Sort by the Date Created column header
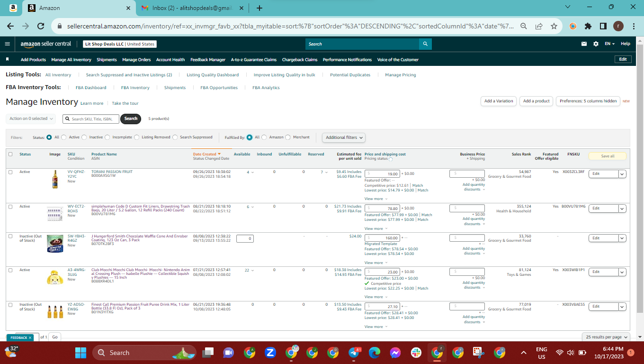 [x=207, y=154]
